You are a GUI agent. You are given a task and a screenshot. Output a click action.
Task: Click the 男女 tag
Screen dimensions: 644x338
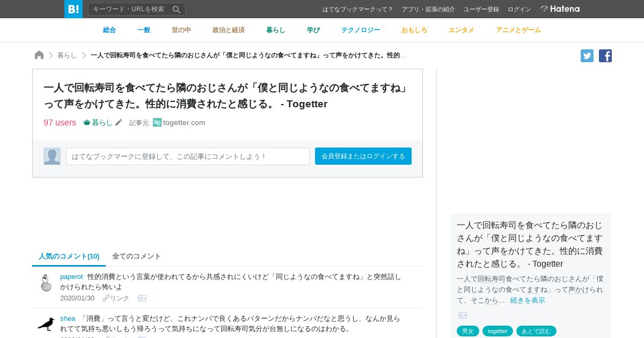[x=468, y=331]
